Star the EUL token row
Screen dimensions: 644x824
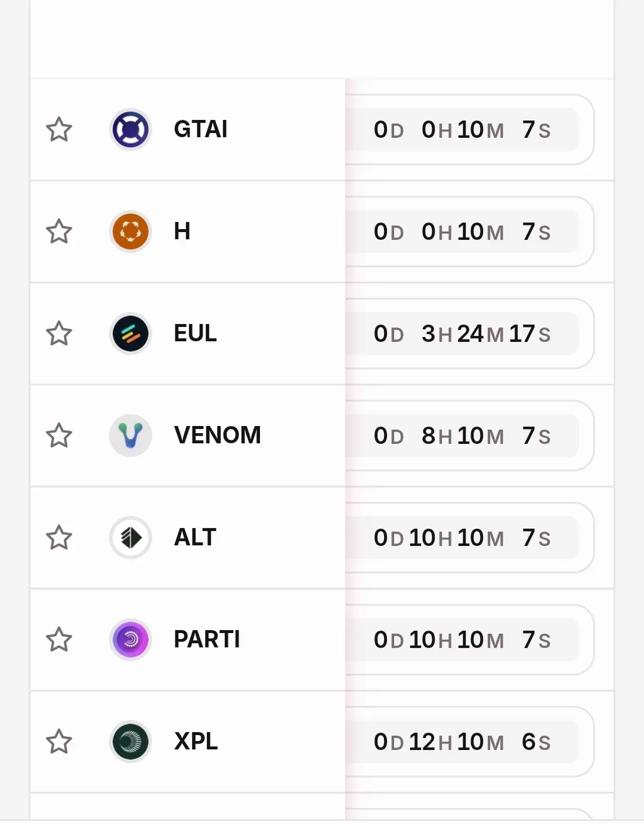click(59, 334)
